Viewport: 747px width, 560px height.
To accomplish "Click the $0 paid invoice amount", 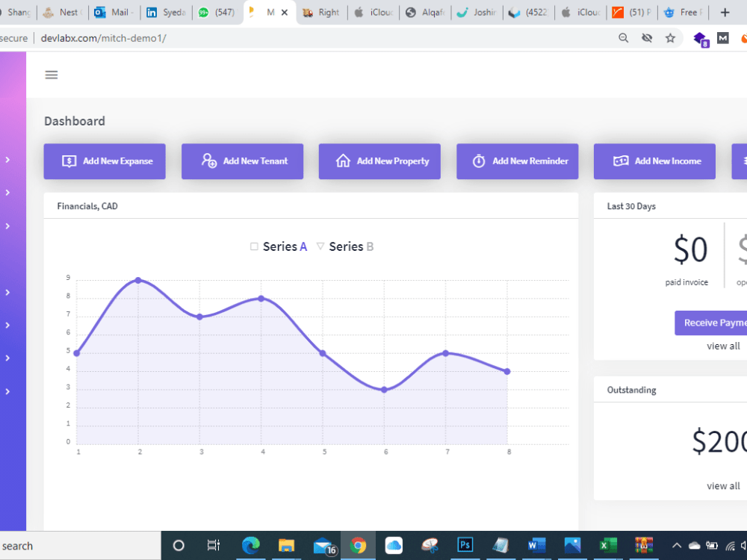I will pos(690,249).
